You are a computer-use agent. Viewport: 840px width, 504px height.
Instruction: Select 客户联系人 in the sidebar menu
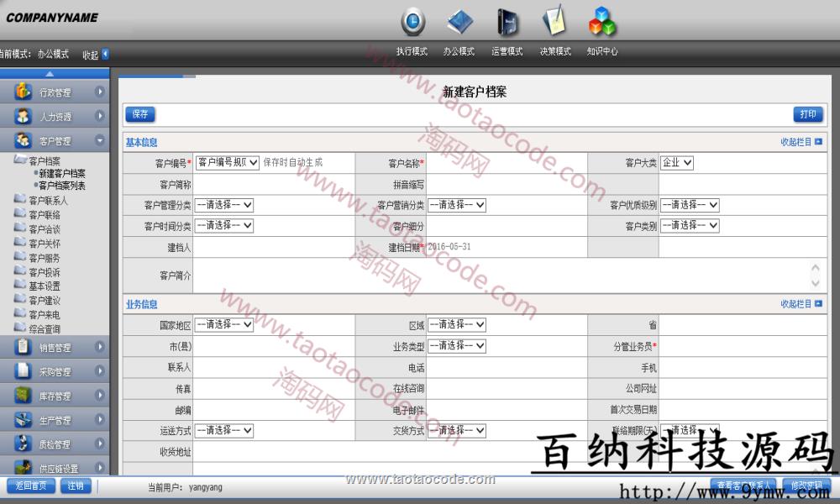48,201
